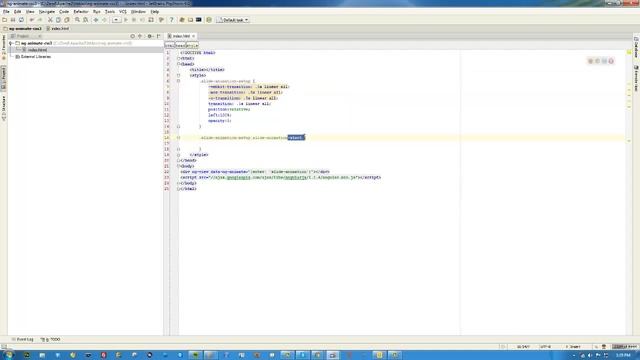Viewport: 640px width, 360px height.
Task: Click the head breadcrumb above the editor
Action: [x=180, y=45]
